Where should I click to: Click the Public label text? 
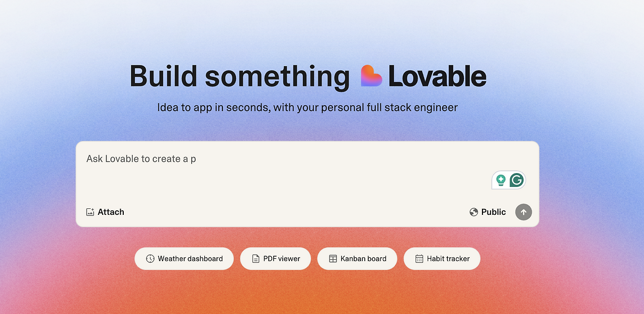point(494,212)
